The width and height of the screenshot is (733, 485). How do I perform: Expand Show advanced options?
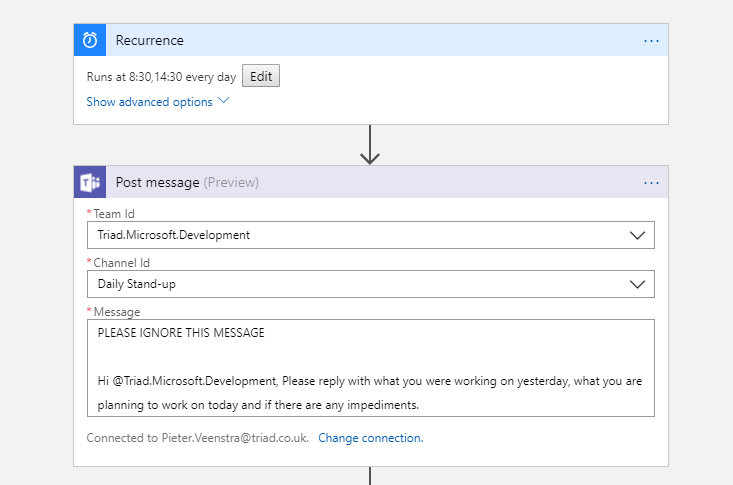[158, 101]
